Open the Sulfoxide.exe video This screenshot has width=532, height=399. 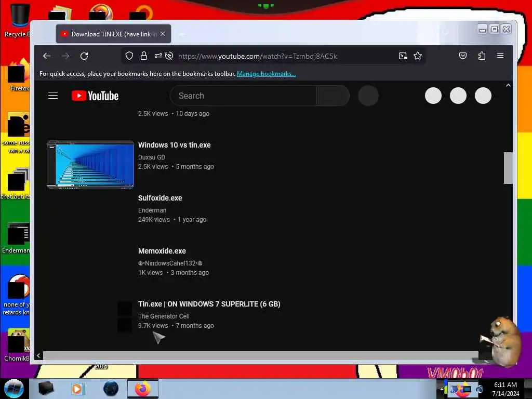[x=160, y=198]
